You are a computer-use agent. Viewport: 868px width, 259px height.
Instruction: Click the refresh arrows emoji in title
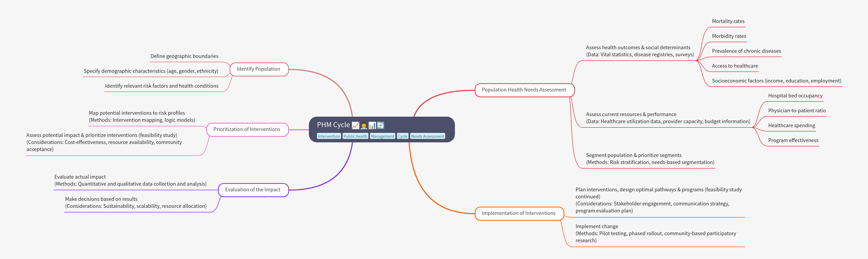(x=380, y=125)
